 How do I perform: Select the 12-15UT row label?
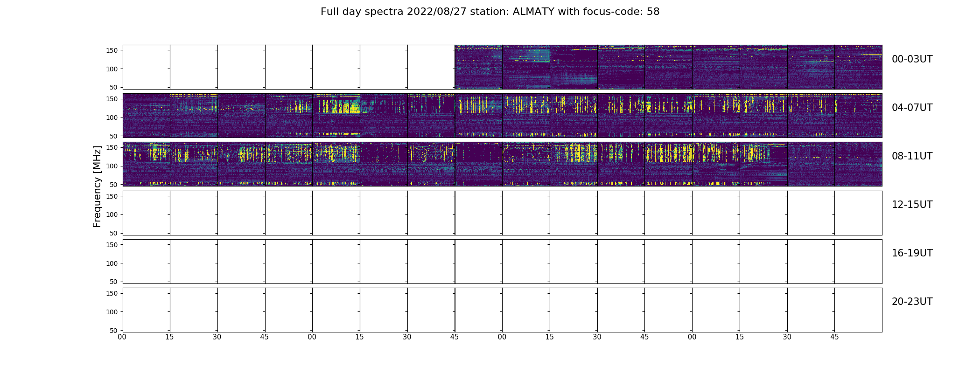click(x=912, y=205)
